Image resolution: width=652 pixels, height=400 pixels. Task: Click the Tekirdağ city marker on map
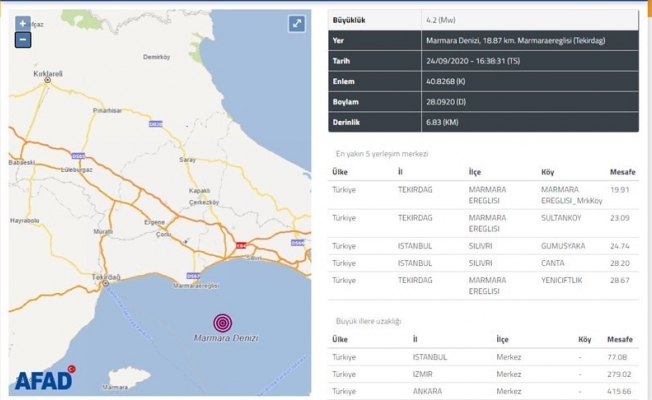[x=104, y=284]
